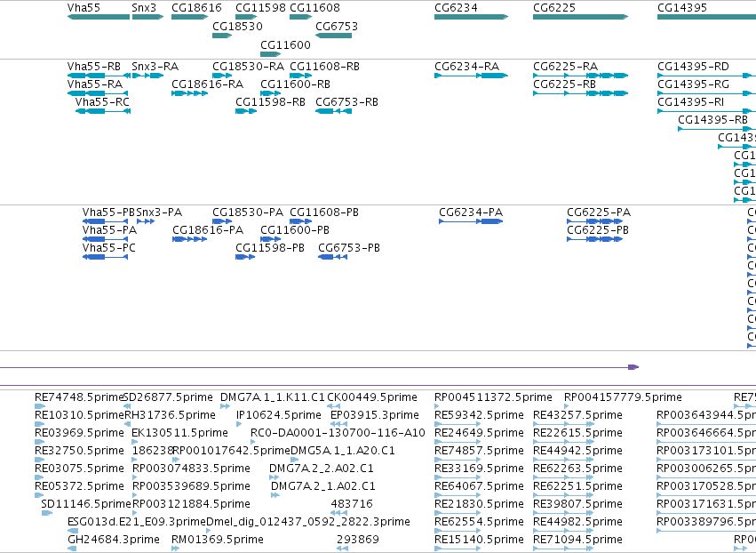Click transcript CG6753-RB
Viewport: 756px width, 553px height.
point(347,102)
